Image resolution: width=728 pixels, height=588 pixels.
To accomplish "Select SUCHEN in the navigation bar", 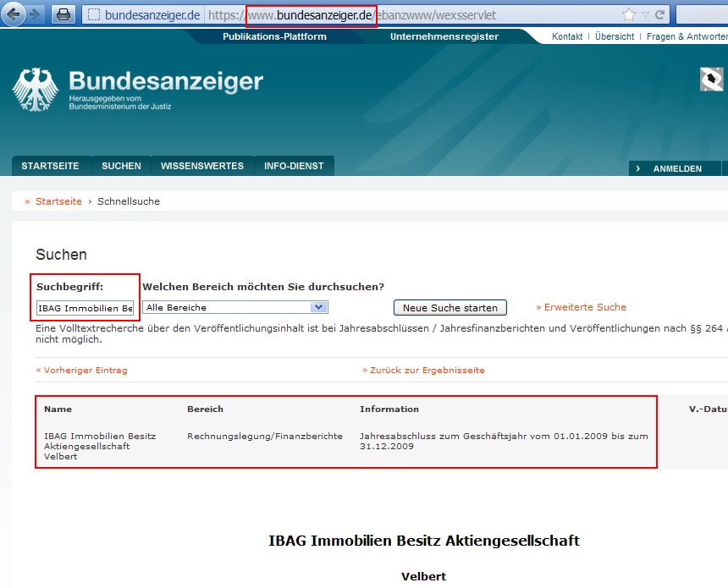I will 121,166.
